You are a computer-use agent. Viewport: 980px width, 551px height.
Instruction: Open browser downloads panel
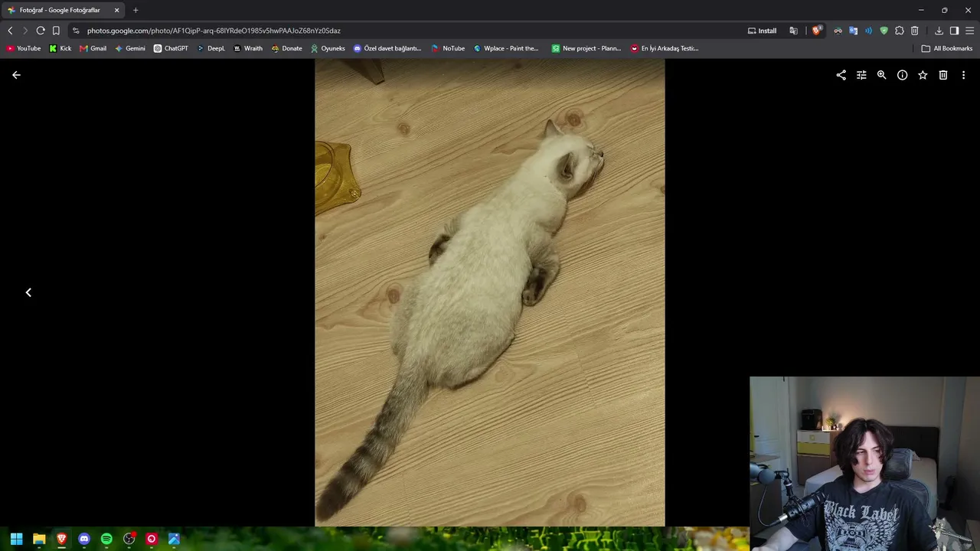point(939,31)
